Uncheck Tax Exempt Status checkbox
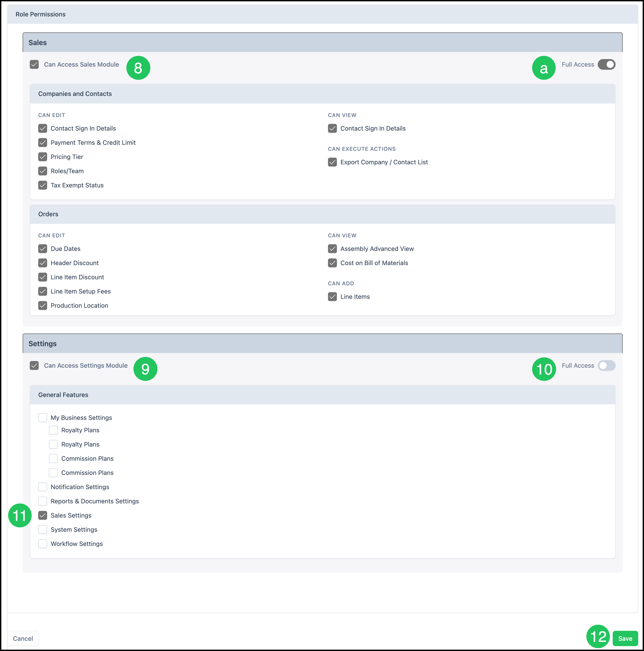This screenshot has height=651, width=644. pos(43,185)
